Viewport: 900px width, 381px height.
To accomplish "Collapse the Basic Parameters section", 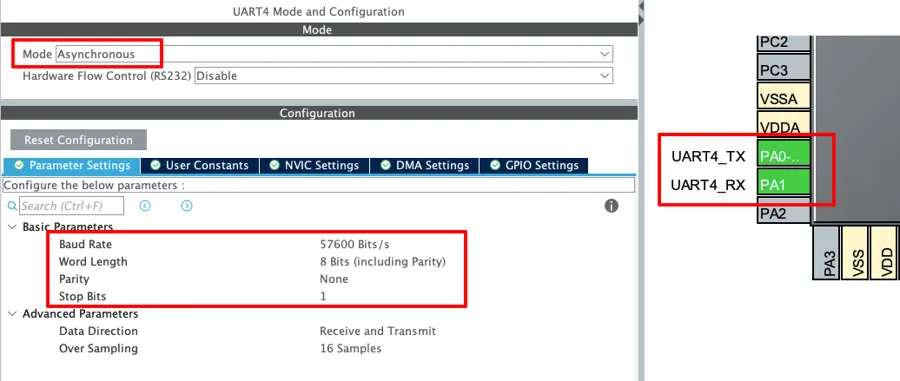I will point(12,227).
